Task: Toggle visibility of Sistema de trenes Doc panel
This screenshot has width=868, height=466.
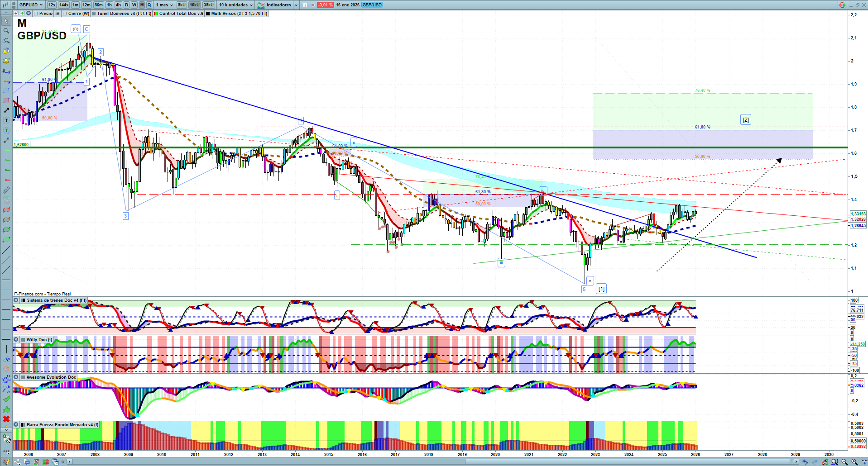Action: [x=16, y=300]
